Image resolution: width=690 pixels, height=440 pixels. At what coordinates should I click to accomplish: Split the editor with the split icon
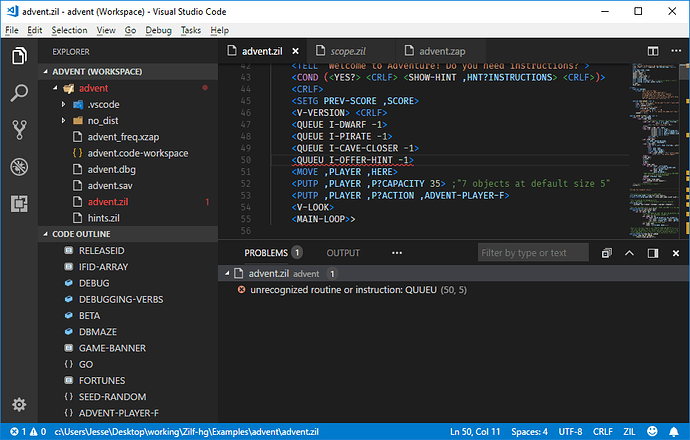click(653, 51)
